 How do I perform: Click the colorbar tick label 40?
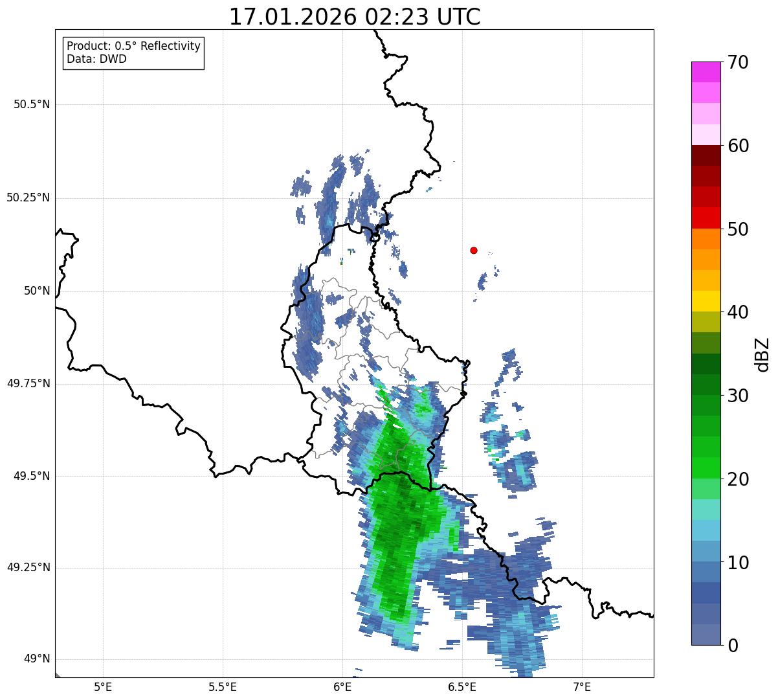(738, 312)
